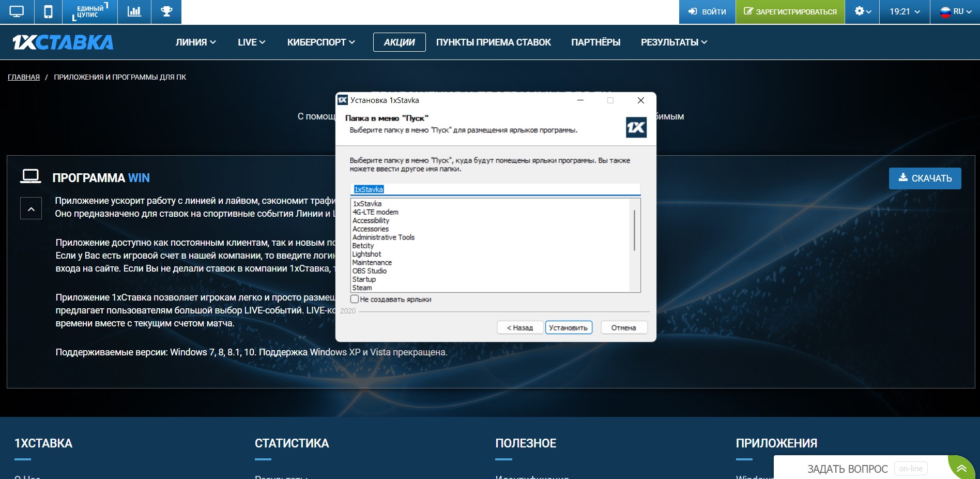Click the folder name input field
The width and height of the screenshot is (980, 479).
(x=496, y=189)
